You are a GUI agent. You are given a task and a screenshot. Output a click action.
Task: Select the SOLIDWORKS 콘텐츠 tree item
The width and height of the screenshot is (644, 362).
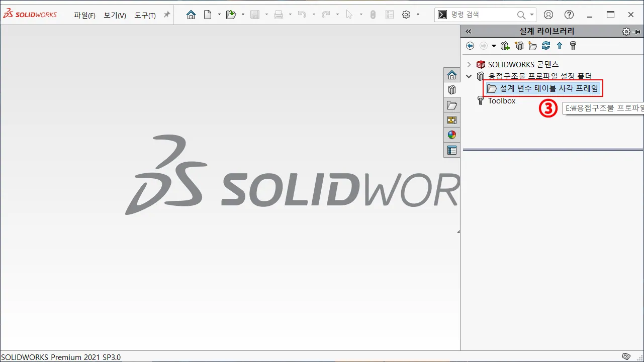[523, 64]
